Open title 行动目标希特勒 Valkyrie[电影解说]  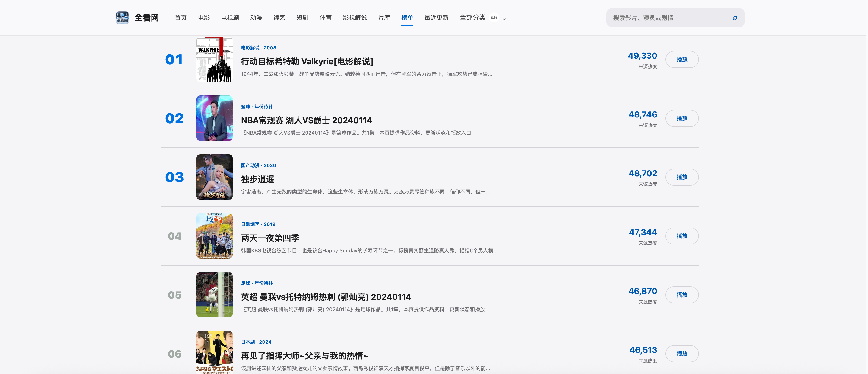point(307,61)
